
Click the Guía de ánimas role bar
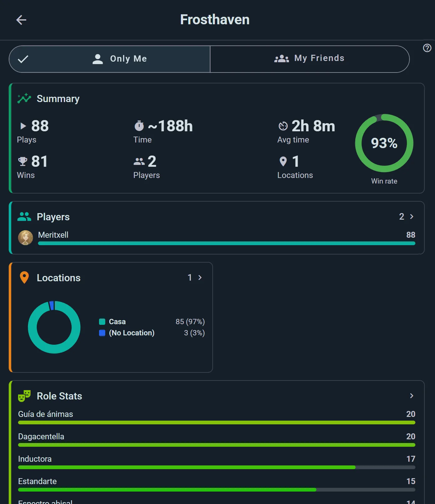[217, 422]
